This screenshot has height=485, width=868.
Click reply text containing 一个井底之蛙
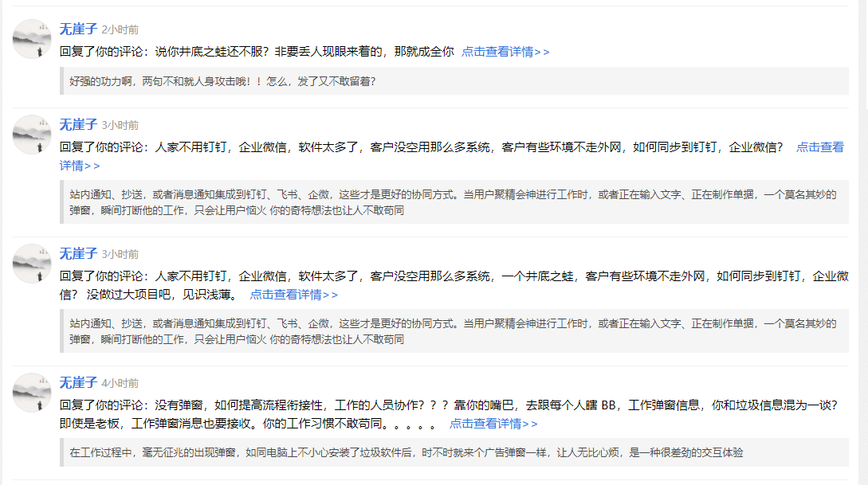454,285
